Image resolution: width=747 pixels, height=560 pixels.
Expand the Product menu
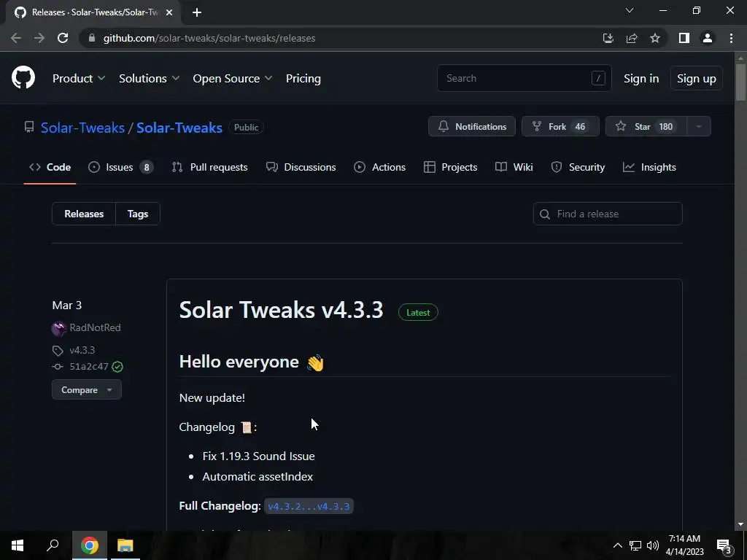pyautogui.click(x=79, y=78)
